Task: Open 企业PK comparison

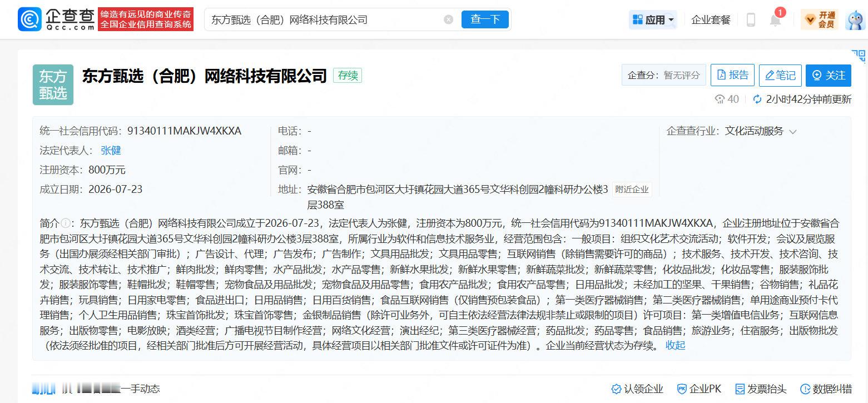Action: pyautogui.click(x=698, y=389)
